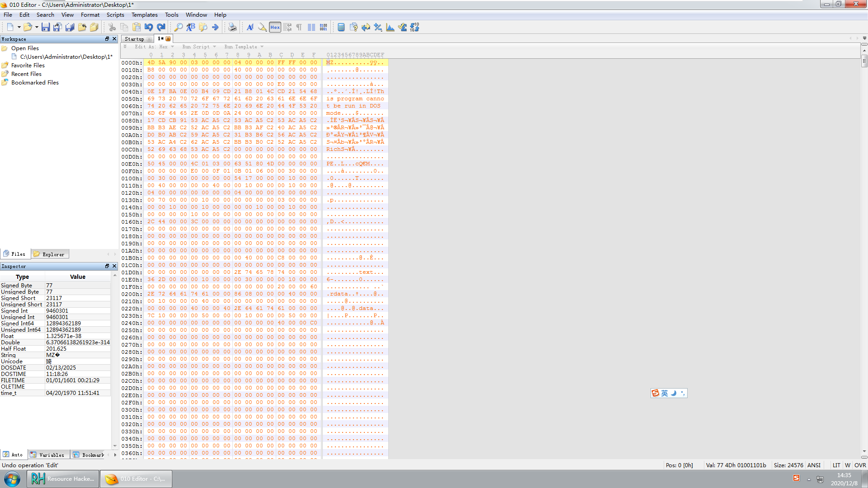Click the Save file icon

coord(45,28)
